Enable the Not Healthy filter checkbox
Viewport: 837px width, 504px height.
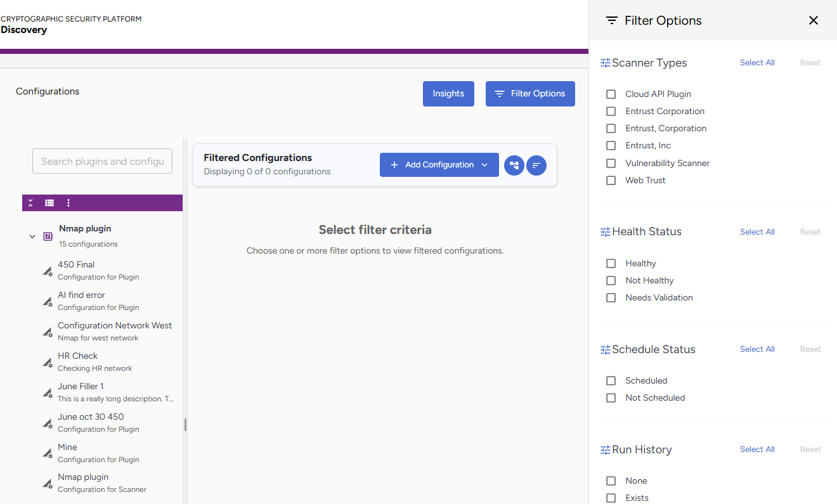click(611, 280)
